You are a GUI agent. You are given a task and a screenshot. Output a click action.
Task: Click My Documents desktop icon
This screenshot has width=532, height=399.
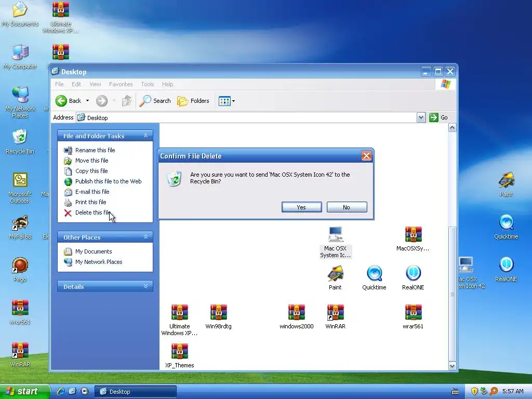click(20, 14)
